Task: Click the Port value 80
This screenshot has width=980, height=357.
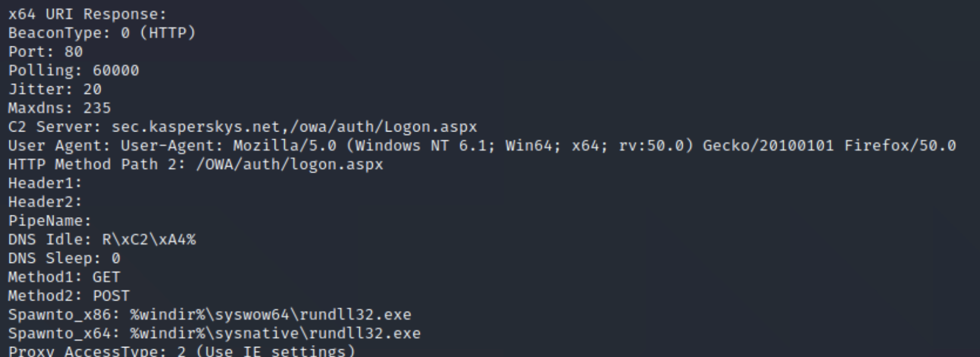Action: (74, 52)
